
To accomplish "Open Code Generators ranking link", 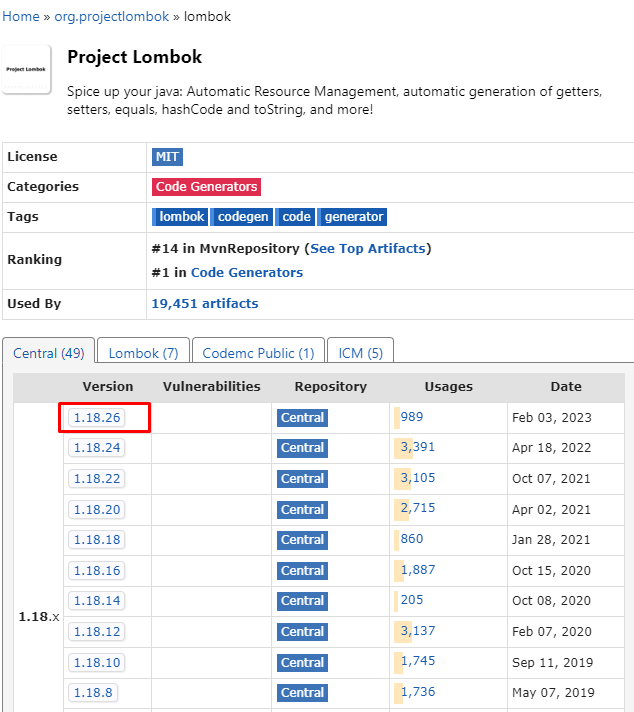I will point(247,272).
